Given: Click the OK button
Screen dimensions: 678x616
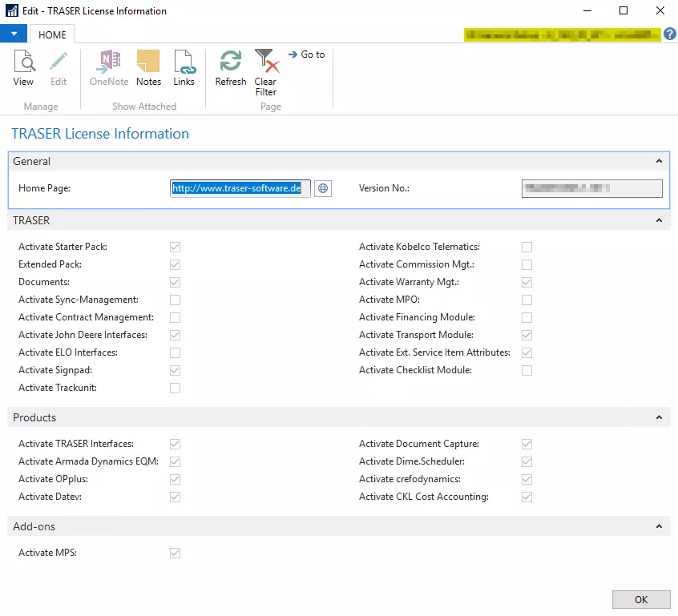Looking at the screenshot, I should (x=641, y=599).
